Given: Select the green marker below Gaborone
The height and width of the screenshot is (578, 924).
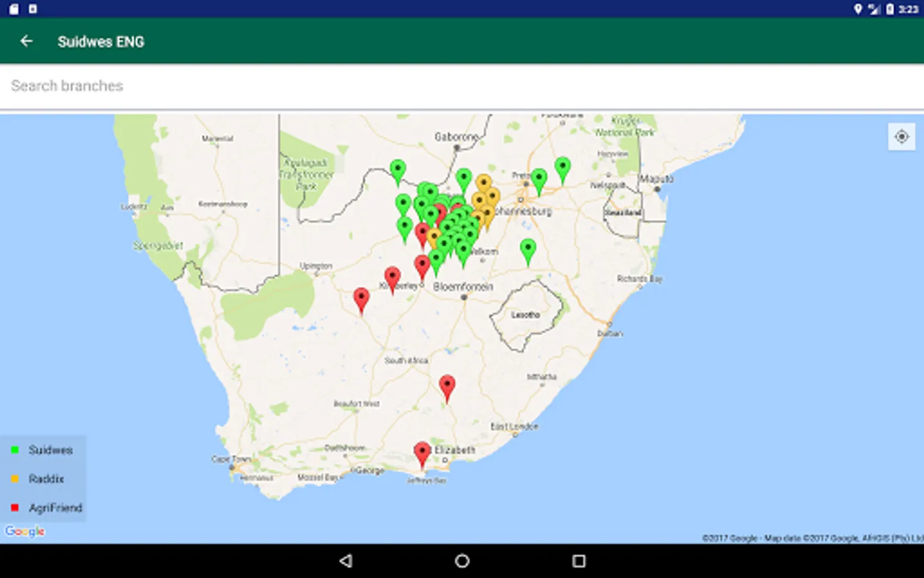Looking at the screenshot, I should click(464, 181).
